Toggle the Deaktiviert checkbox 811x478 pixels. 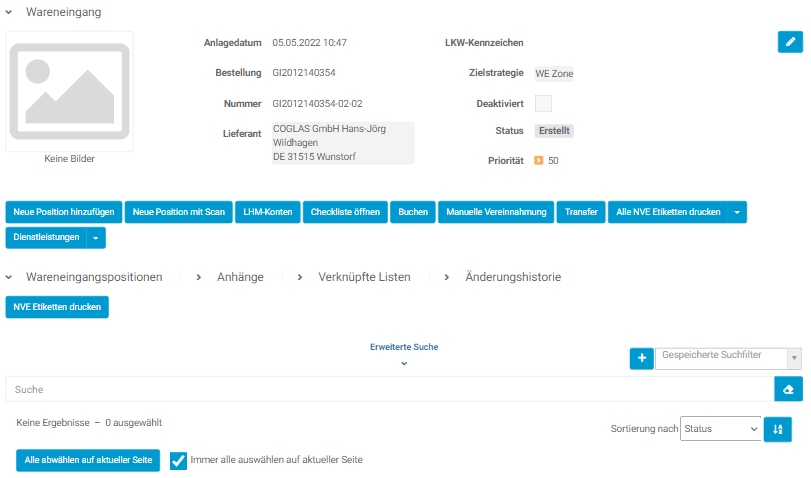tap(543, 103)
